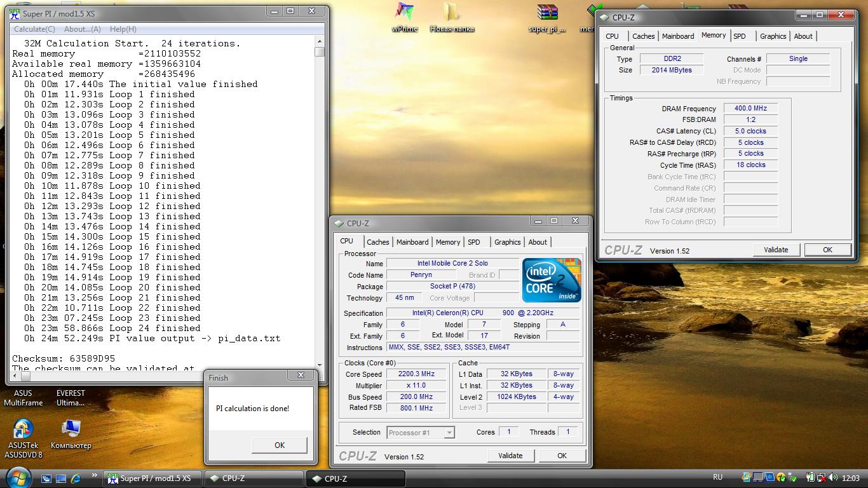Click the 12:03 system clock
Screen dimensions: 868x488
[850, 478]
